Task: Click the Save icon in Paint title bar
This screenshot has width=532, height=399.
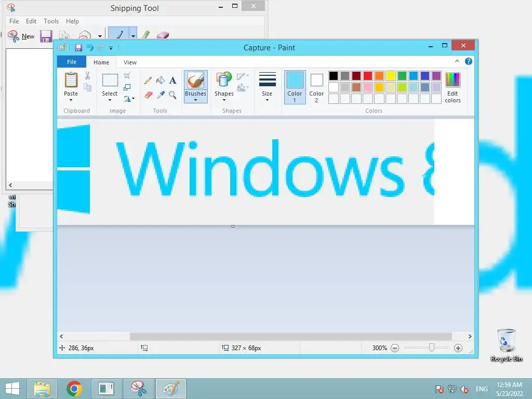Action: click(x=78, y=48)
